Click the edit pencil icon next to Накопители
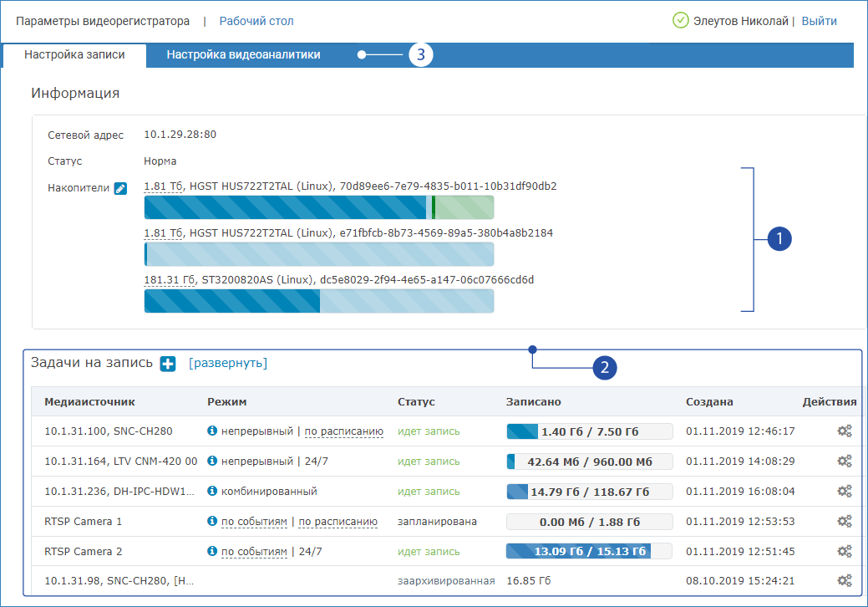The image size is (868, 607). 120,189
